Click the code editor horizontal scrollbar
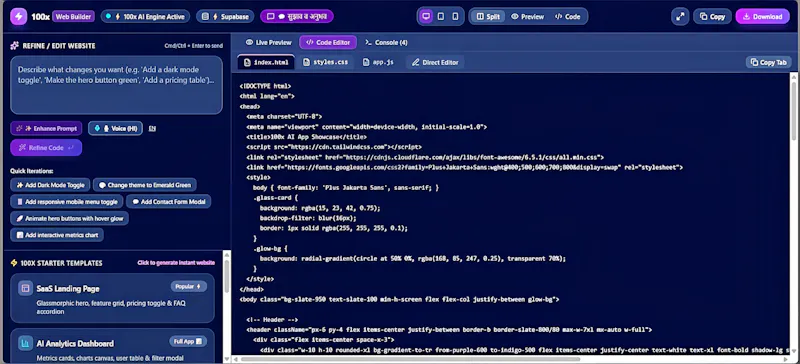 (411, 359)
